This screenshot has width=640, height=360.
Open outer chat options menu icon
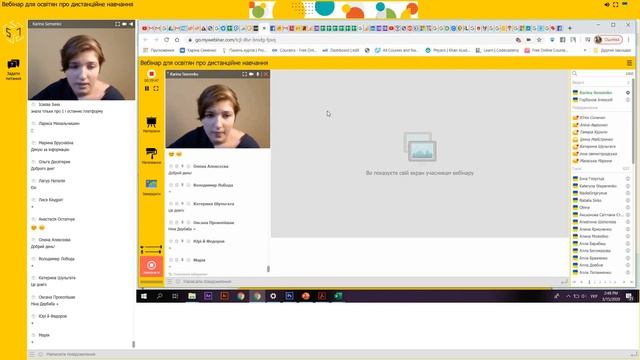[32, 354]
